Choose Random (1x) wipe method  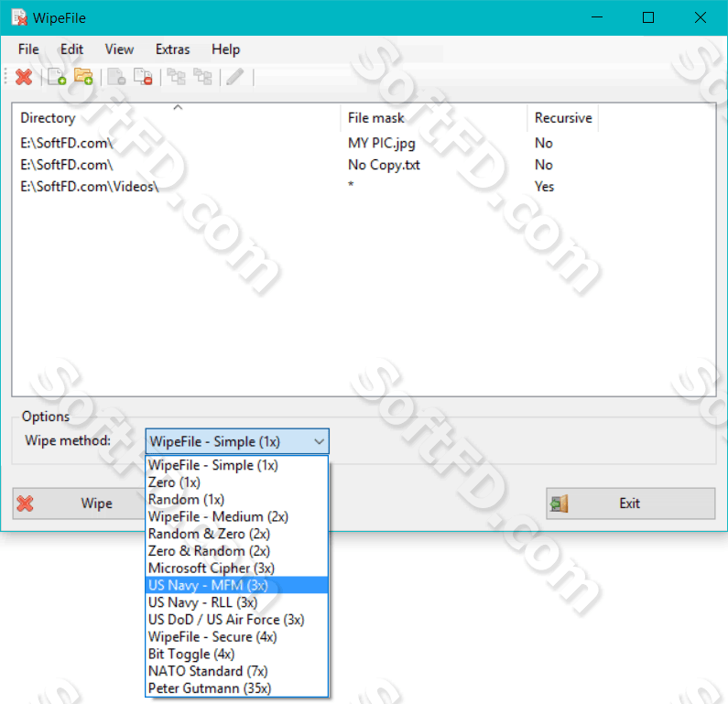point(237,499)
